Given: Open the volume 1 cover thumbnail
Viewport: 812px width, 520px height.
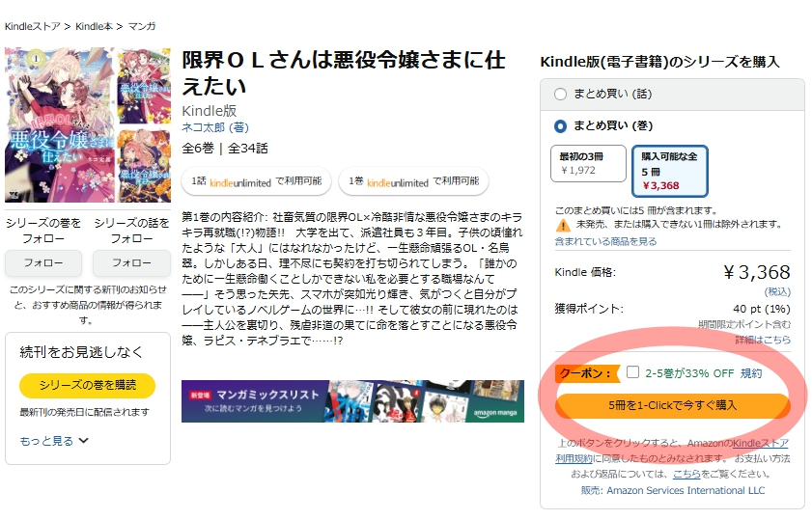Looking at the screenshot, I should pos(60,123).
